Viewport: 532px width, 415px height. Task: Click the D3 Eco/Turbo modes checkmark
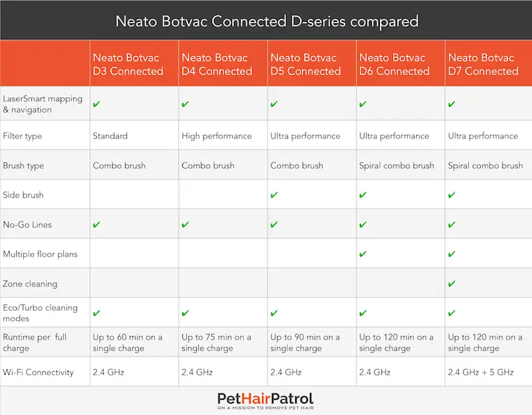(96, 313)
